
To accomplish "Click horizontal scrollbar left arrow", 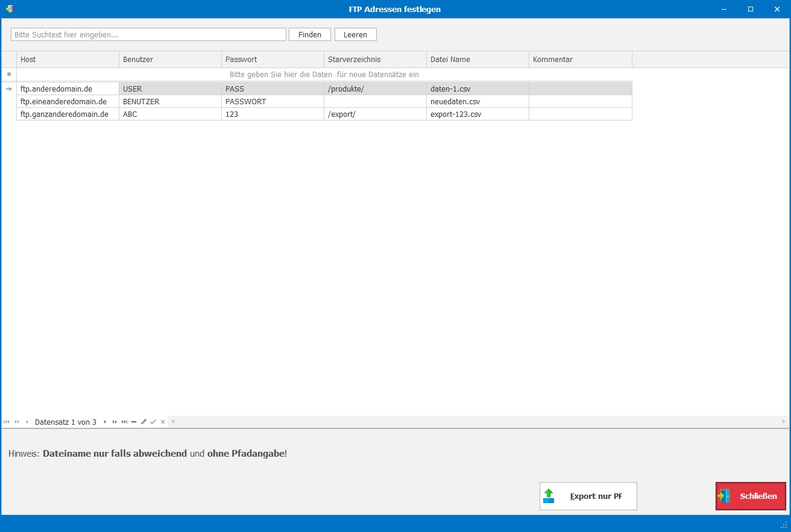I will (173, 422).
